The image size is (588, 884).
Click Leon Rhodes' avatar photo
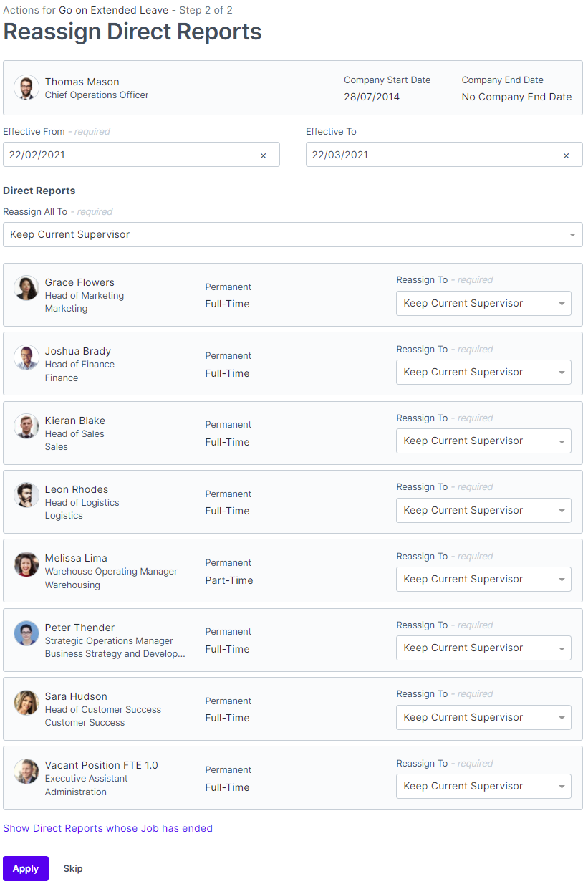pyautogui.click(x=26, y=495)
